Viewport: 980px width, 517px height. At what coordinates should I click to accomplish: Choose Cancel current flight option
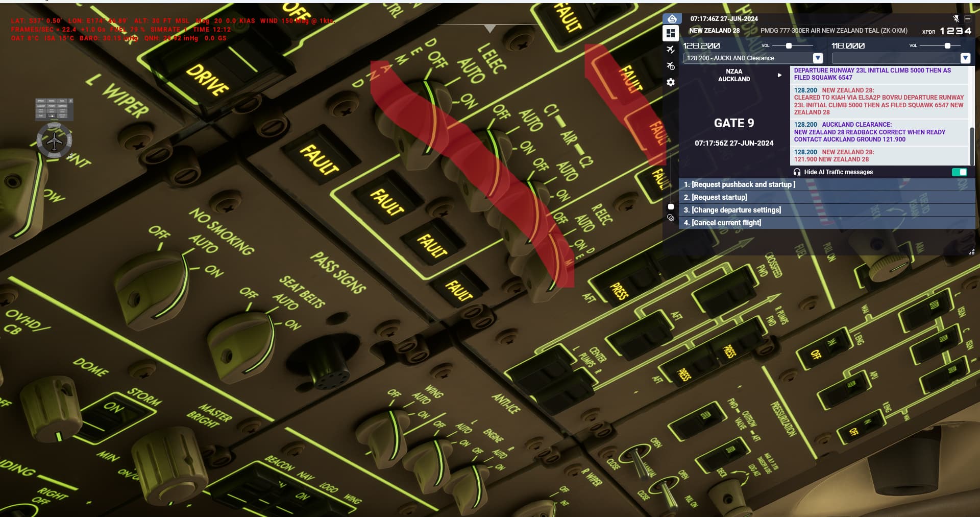(x=826, y=223)
